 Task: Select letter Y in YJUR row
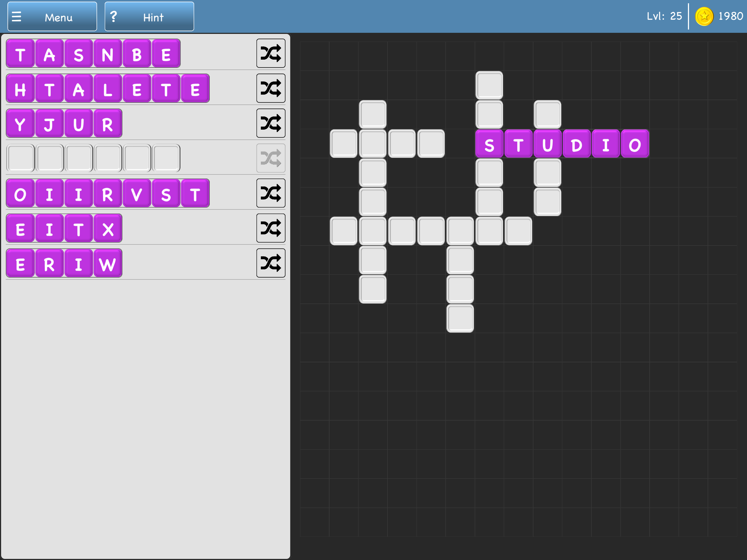(x=20, y=123)
